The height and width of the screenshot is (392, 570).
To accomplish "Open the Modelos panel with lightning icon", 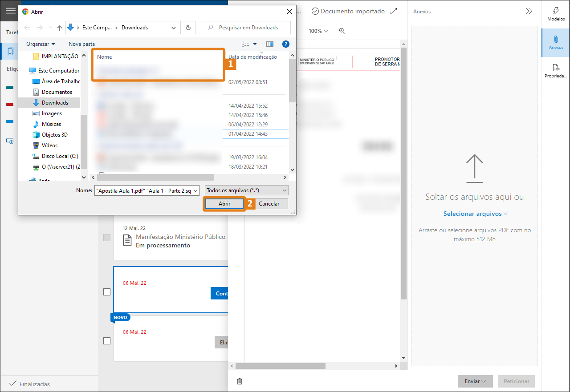I will point(555,11).
